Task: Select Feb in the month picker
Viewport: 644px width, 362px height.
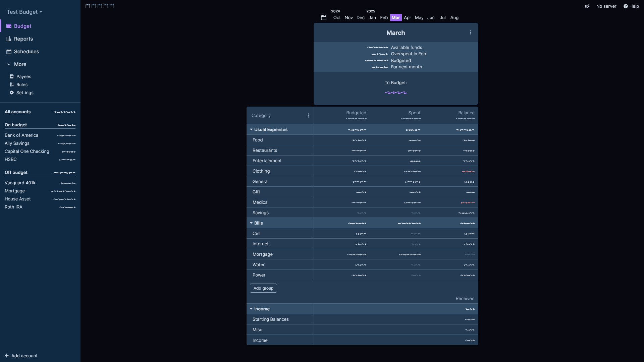Action: 384,18
